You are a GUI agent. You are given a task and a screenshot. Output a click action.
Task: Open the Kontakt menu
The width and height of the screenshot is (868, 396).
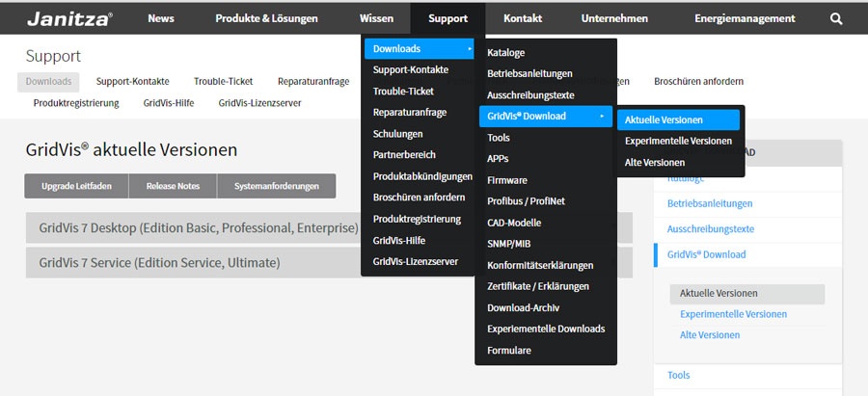point(523,19)
